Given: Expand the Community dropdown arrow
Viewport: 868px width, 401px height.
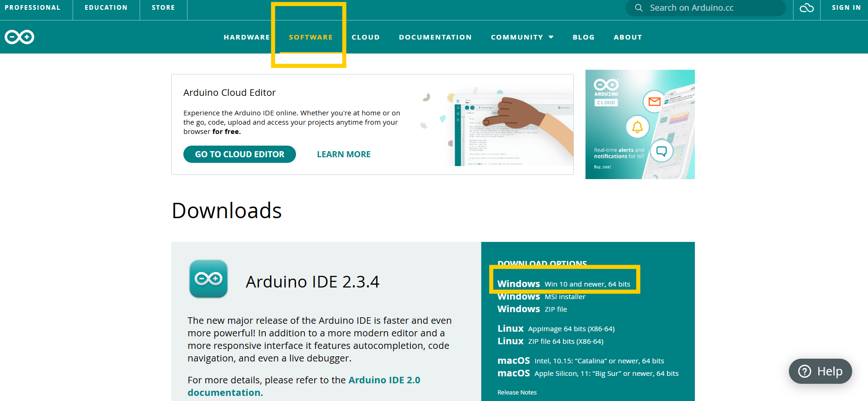Looking at the screenshot, I should click(x=551, y=37).
